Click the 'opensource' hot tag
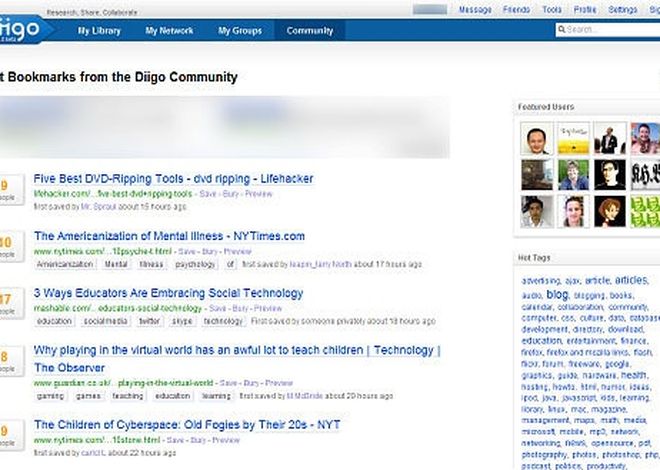 point(612,443)
